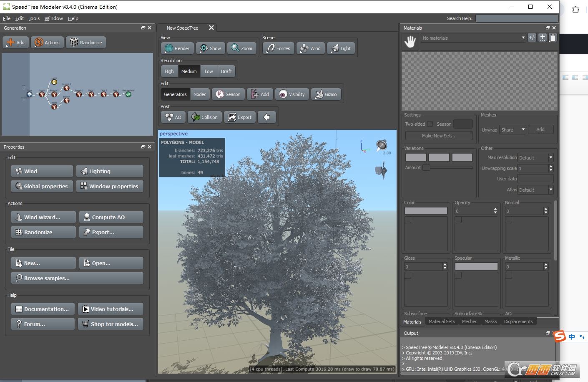
Task: Select Draft resolution
Action: pos(226,71)
